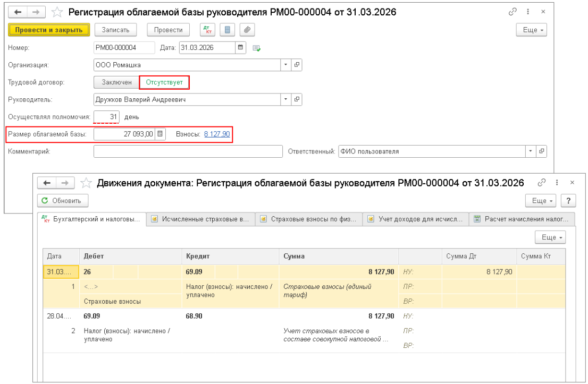Expand the Руководитель dropdown list

286,99
